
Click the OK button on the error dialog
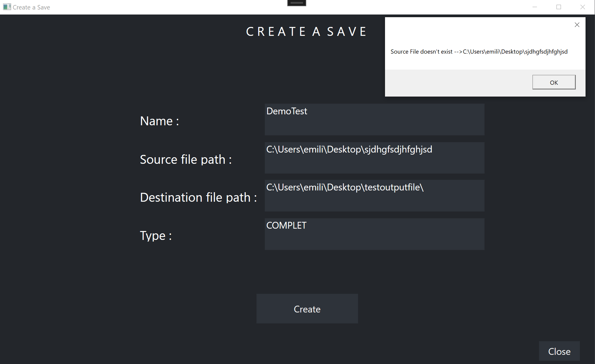click(554, 82)
